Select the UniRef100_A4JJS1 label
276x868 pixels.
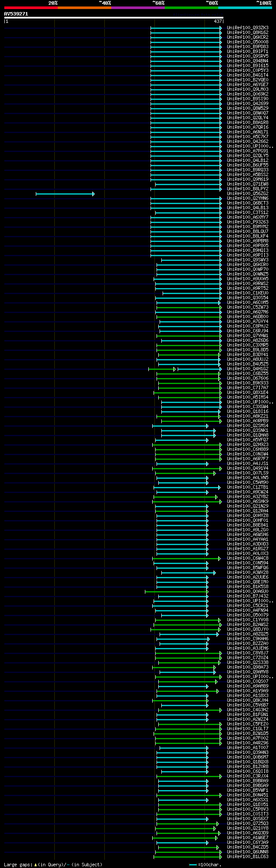pyautogui.click(x=248, y=463)
